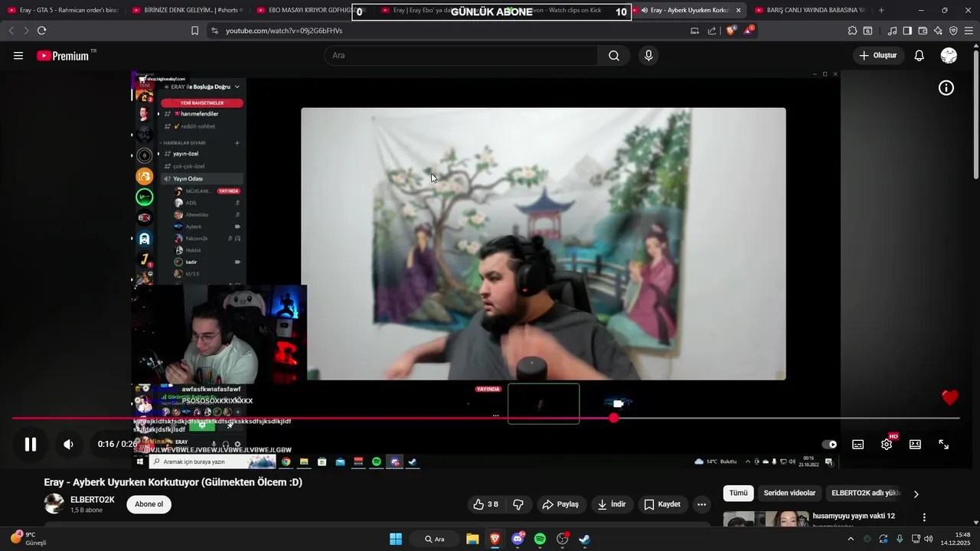Open the YouTube hamburger guide menu
The width and height of the screenshot is (980, 551).
click(x=18, y=56)
